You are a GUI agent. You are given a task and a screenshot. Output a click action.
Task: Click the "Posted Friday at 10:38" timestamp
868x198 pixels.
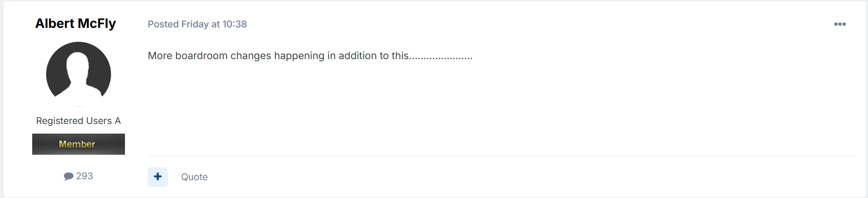[197, 24]
